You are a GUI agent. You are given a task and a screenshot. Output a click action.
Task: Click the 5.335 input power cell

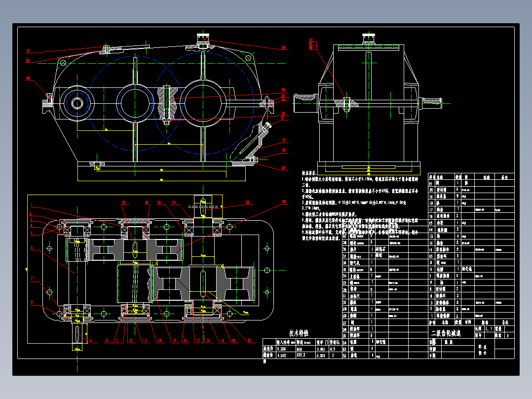[281, 349]
